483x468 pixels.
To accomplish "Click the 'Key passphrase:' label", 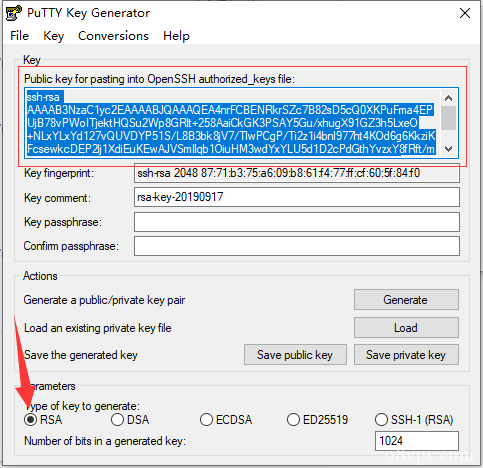I will [x=63, y=222].
